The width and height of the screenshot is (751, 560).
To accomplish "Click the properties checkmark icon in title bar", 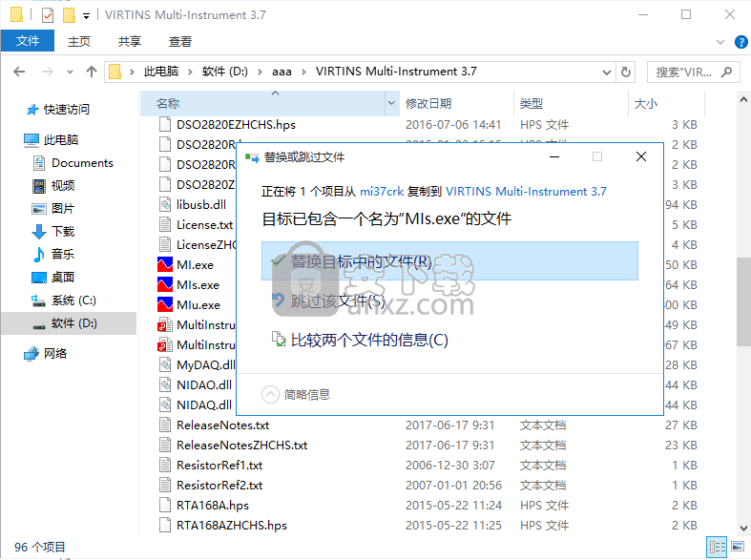I will click(x=48, y=15).
